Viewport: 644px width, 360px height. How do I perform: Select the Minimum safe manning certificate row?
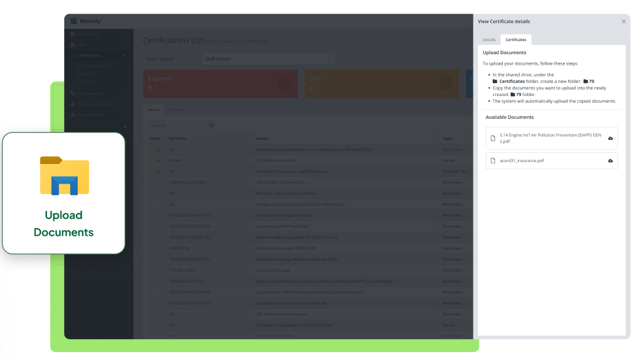[310, 193]
